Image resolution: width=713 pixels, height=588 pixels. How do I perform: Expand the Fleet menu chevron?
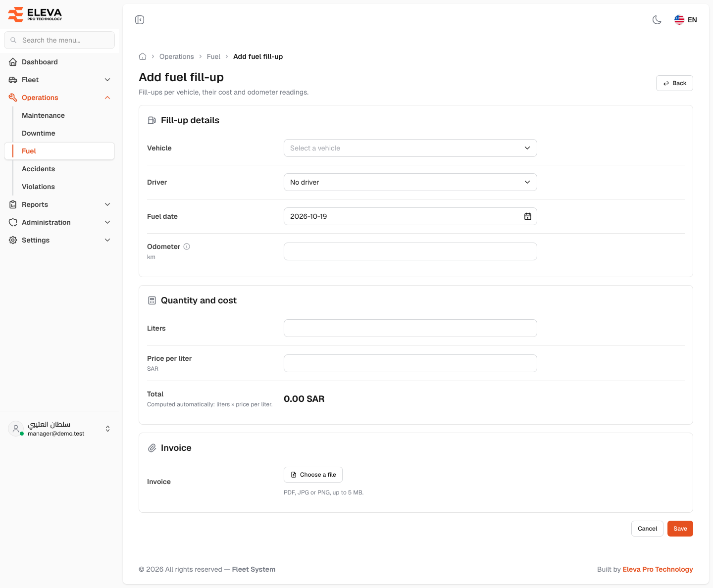[107, 80]
